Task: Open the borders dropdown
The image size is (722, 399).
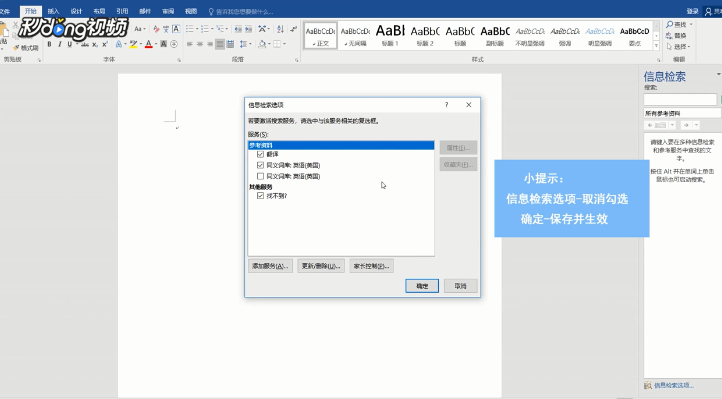Action: tap(285, 44)
